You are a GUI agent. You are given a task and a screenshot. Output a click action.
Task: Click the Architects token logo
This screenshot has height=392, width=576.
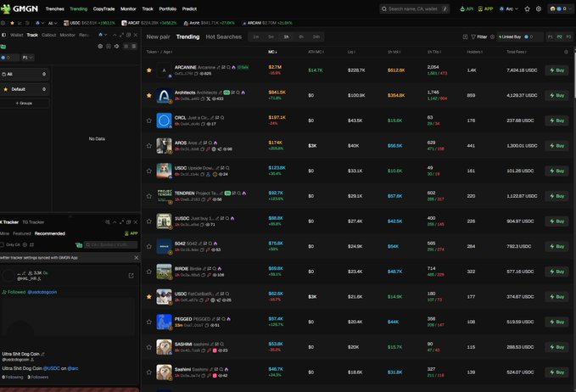click(x=164, y=96)
